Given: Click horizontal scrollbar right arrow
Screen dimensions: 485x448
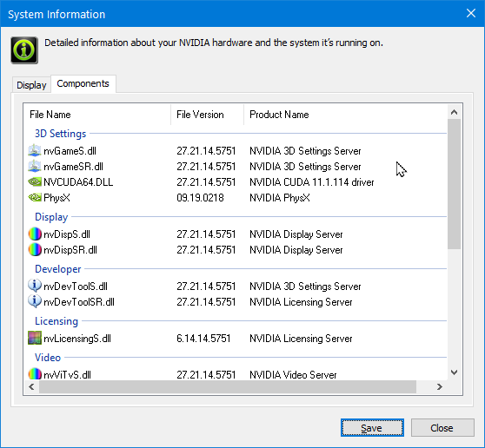Looking at the screenshot, I should (439, 387).
